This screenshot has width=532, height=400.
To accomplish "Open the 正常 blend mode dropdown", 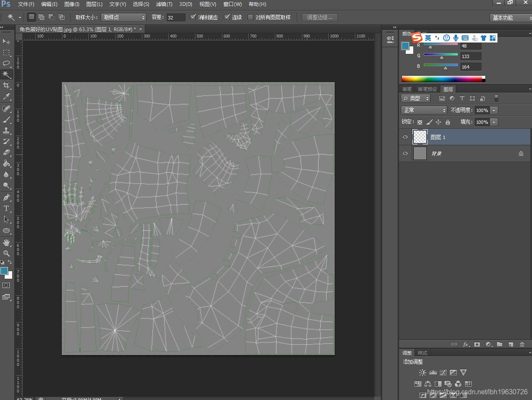I will tap(423, 110).
